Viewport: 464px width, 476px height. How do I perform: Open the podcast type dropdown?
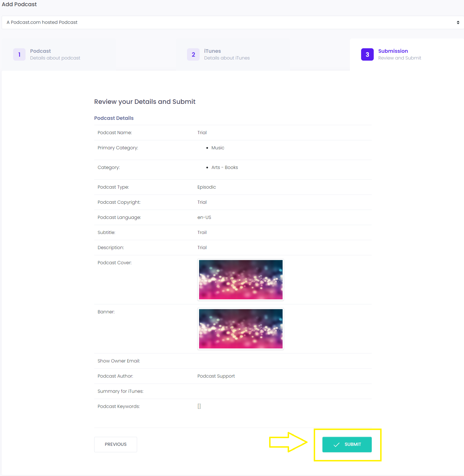click(233, 22)
